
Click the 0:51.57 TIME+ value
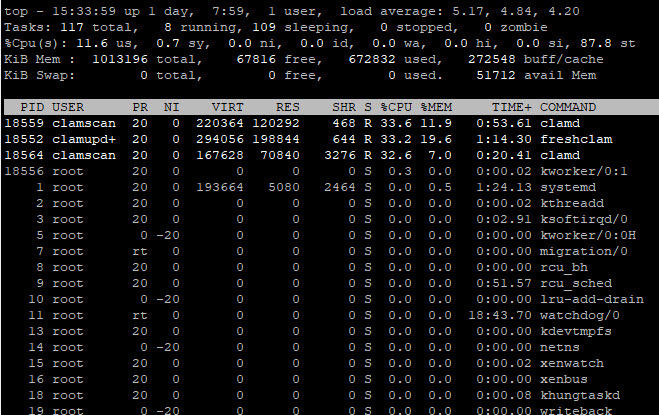click(503, 283)
